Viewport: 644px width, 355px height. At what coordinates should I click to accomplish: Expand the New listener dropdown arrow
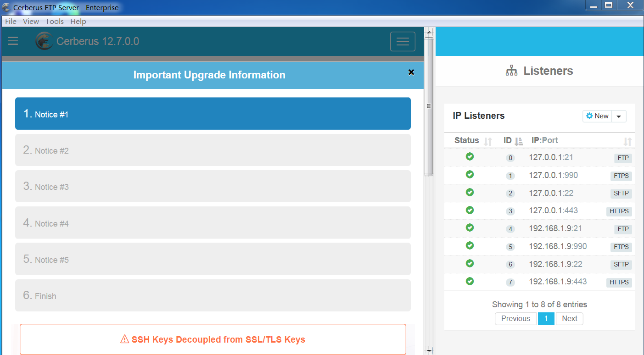[x=619, y=116]
